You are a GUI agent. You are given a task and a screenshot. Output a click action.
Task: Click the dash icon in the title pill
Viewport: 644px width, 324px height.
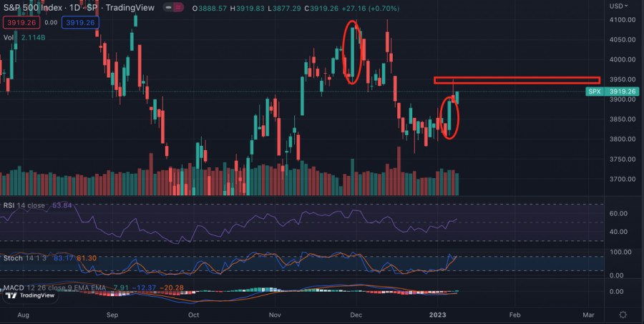pos(168,8)
